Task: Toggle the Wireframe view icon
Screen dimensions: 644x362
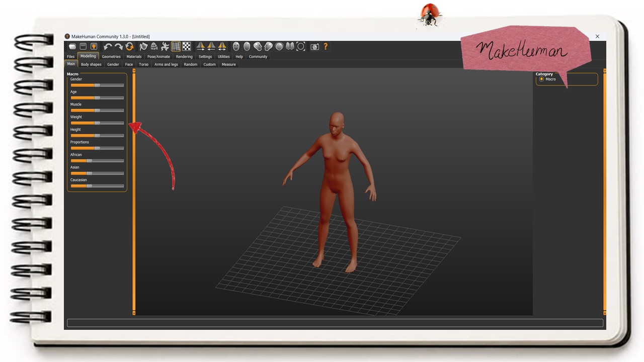Action: click(154, 47)
